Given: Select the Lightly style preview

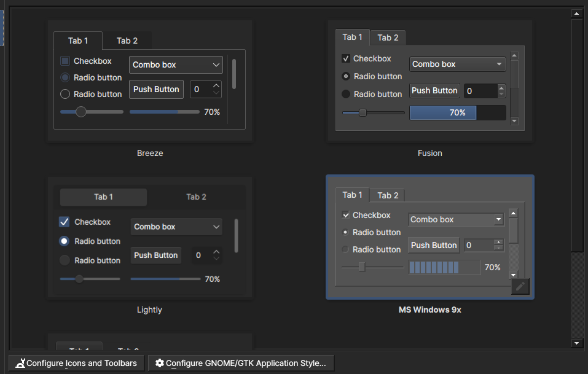Looking at the screenshot, I should pos(150,238).
